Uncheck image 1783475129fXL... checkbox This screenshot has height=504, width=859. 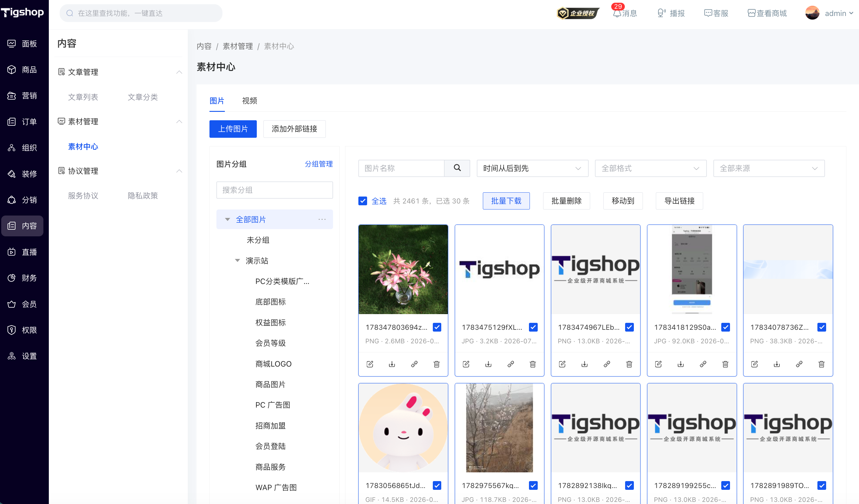pos(533,327)
